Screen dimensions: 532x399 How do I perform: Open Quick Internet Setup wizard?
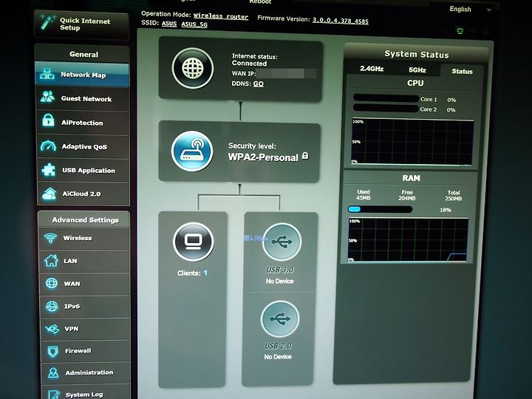click(x=81, y=24)
